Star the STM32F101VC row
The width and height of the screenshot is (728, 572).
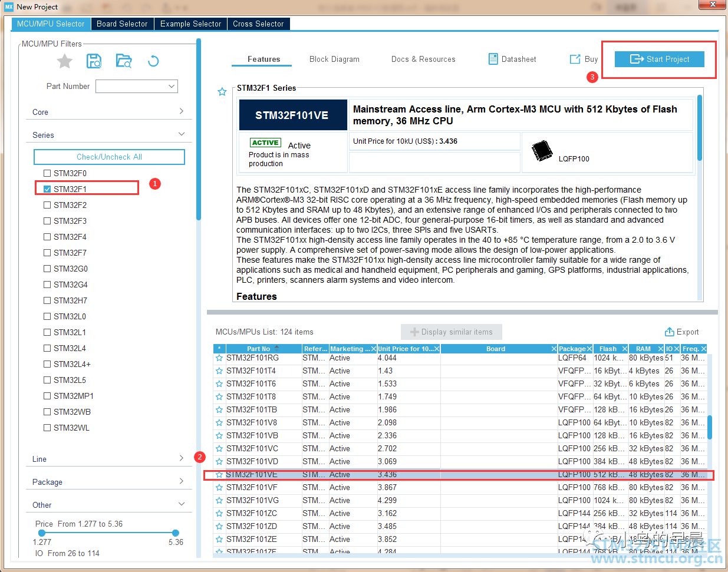219,449
